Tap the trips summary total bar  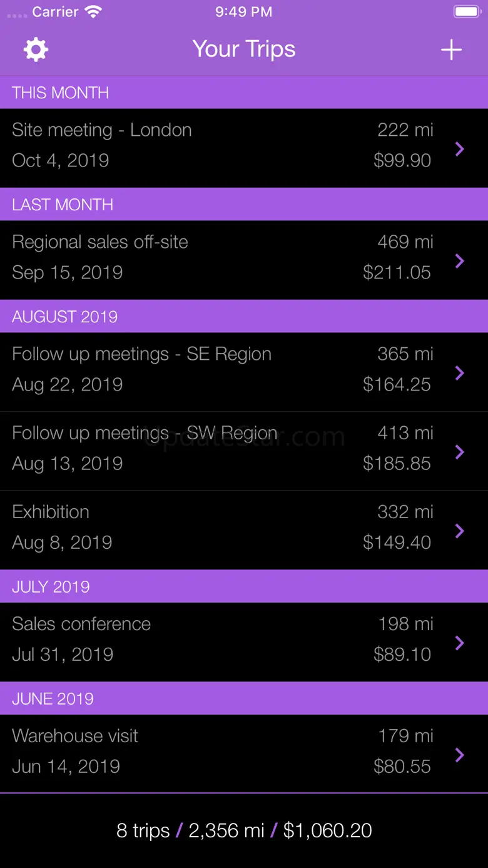(244, 830)
